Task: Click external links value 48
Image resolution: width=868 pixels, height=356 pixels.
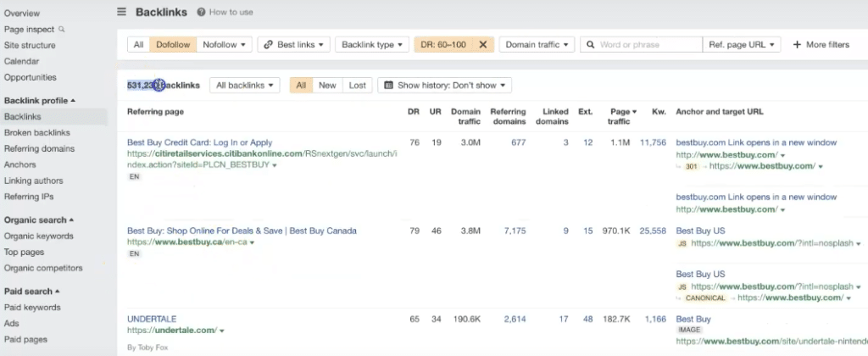Action: click(588, 320)
